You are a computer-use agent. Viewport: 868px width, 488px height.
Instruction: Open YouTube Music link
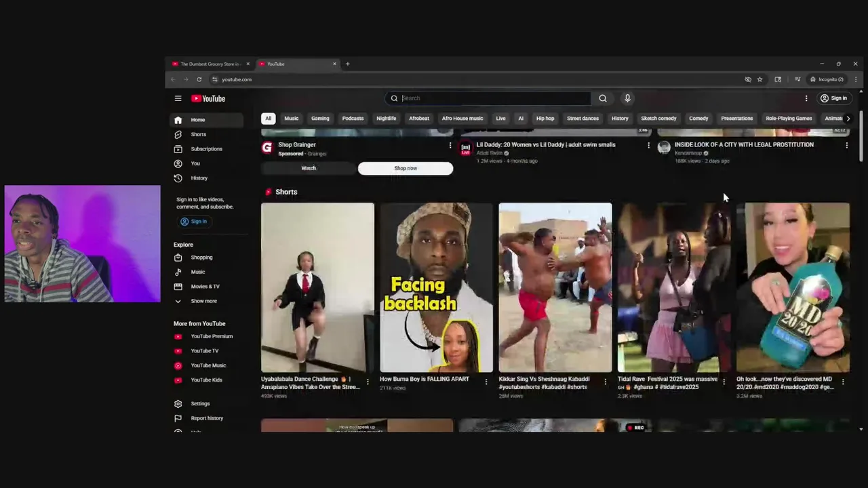[x=206, y=365]
